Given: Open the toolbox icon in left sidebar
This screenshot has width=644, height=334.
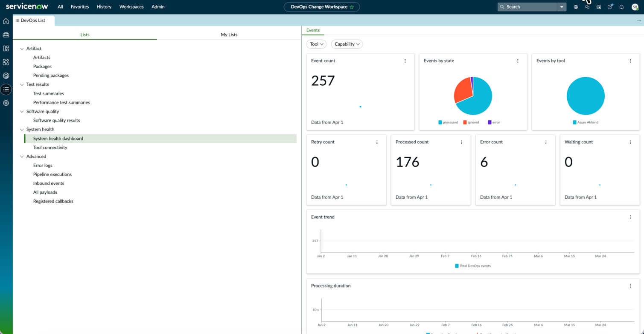Looking at the screenshot, I should click(6, 35).
